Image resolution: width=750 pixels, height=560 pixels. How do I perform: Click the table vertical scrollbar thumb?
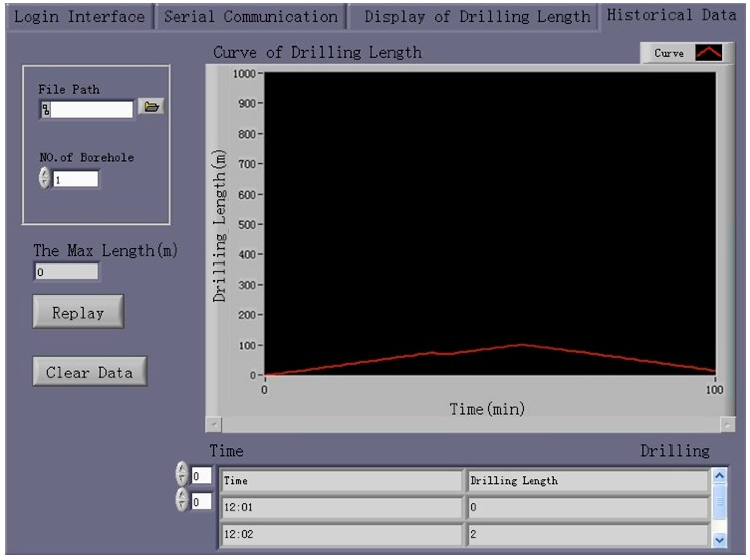point(719,502)
